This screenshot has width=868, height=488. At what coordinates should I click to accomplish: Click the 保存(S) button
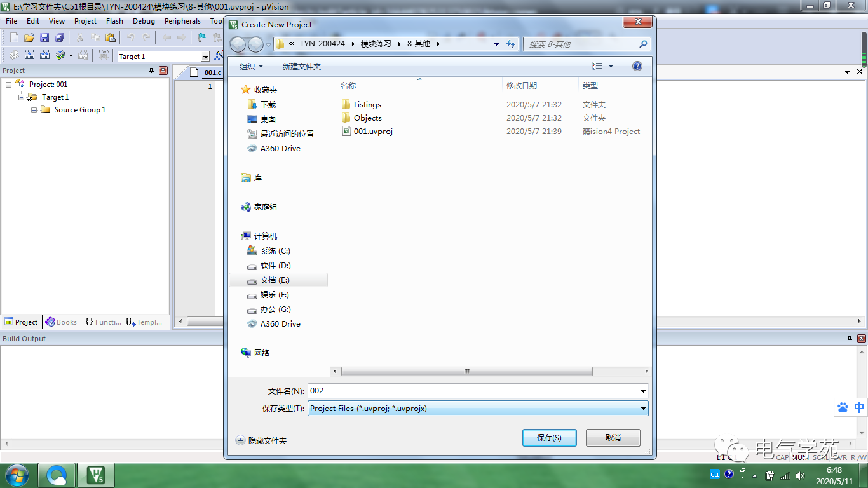549,438
